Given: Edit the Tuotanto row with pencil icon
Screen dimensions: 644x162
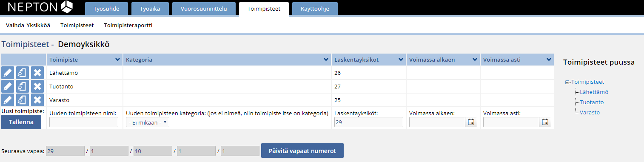Looking at the screenshot, I should click(x=8, y=86).
